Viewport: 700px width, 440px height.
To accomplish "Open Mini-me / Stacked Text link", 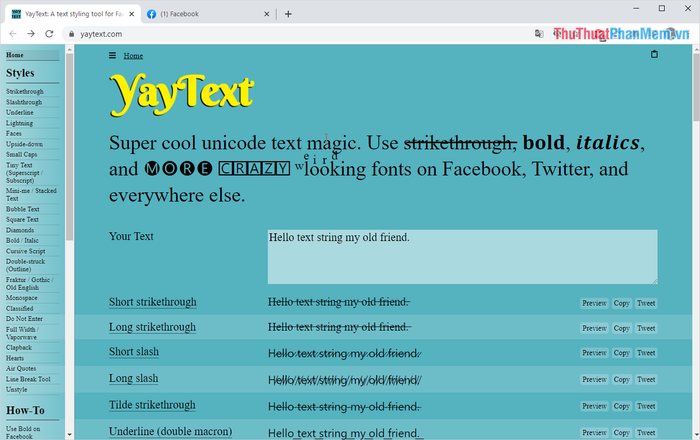I will click(x=31, y=195).
